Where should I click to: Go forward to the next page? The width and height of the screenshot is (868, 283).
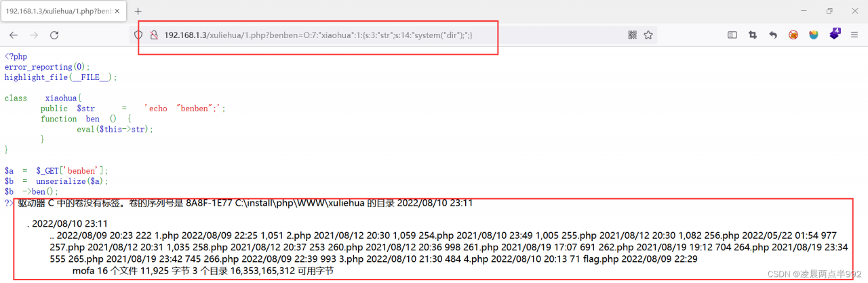pyautogui.click(x=34, y=35)
